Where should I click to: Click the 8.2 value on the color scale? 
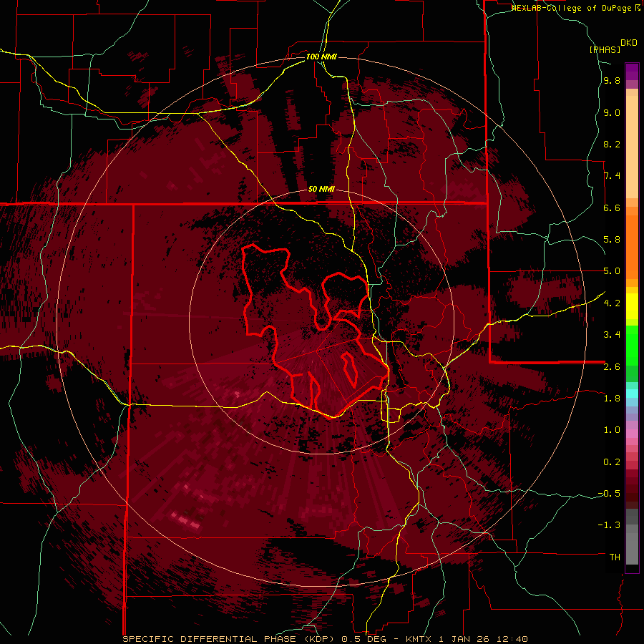612,144
